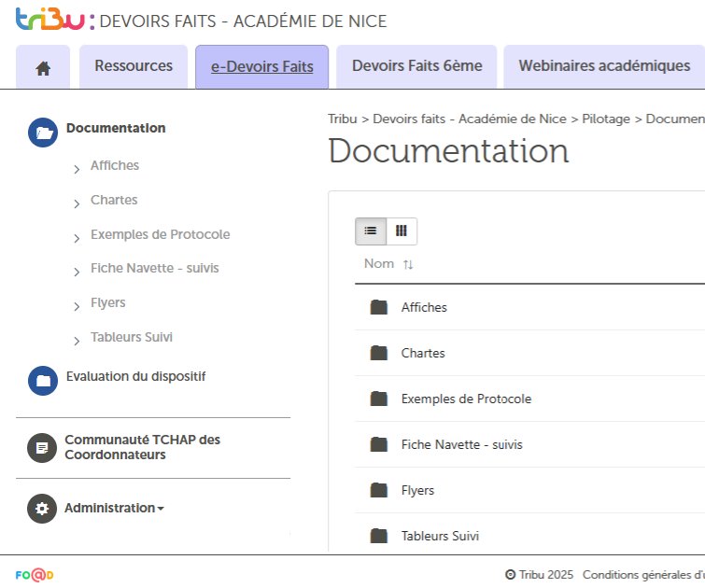Click the Devoirs Faits - Académie de Nice title
Viewport: 705px width, 588px height.
(243, 21)
